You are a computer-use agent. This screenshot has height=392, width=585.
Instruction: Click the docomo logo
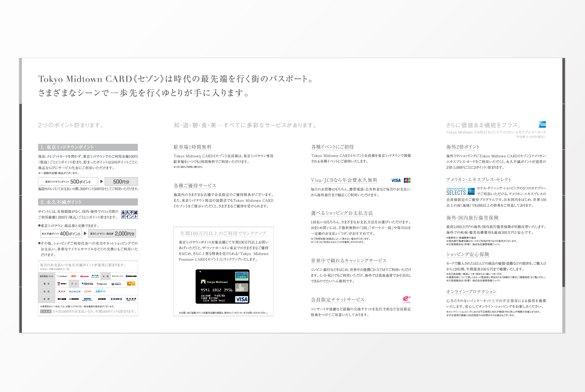(x=84, y=276)
